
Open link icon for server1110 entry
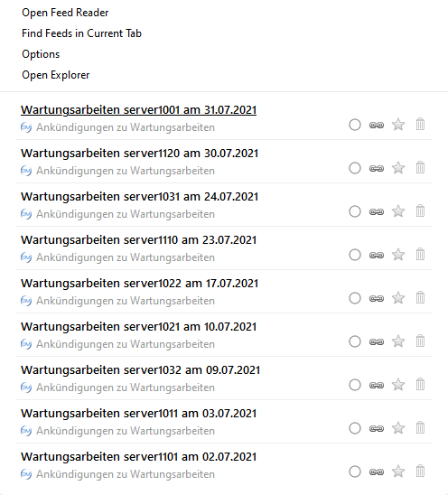(377, 255)
